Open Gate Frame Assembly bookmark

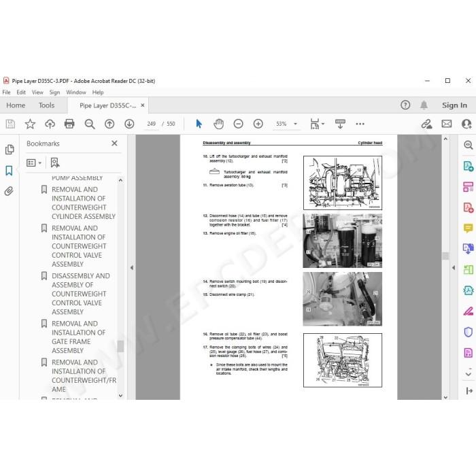coord(79,337)
